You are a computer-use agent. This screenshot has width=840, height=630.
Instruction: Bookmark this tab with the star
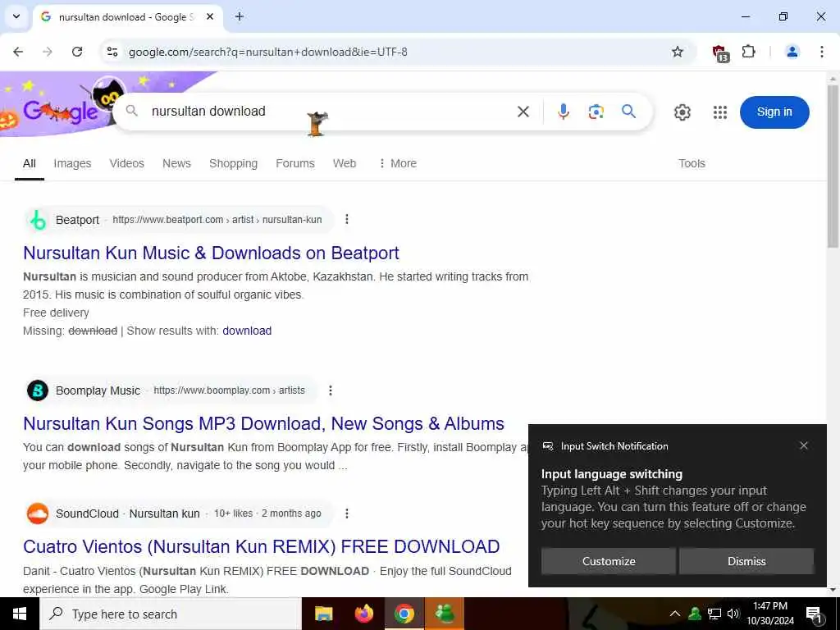678,52
